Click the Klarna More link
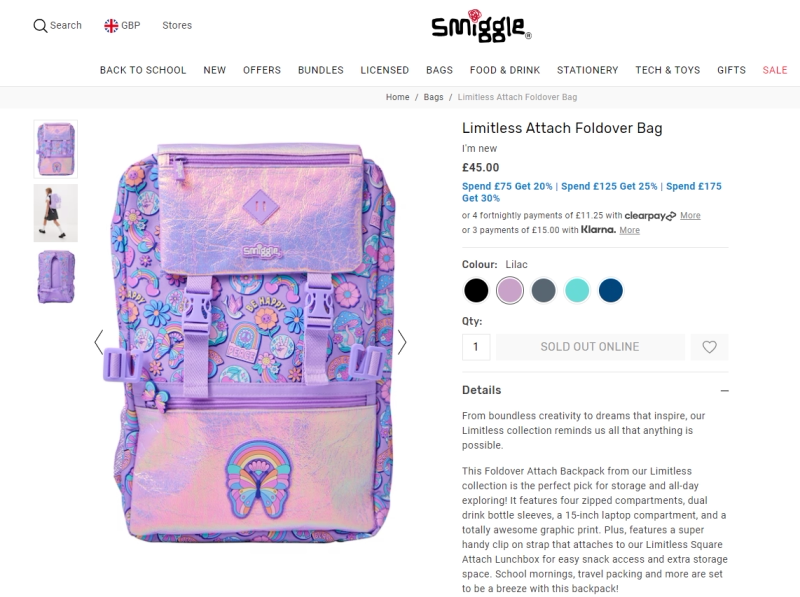Screen dimensions: 800x597 click(x=629, y=230)
